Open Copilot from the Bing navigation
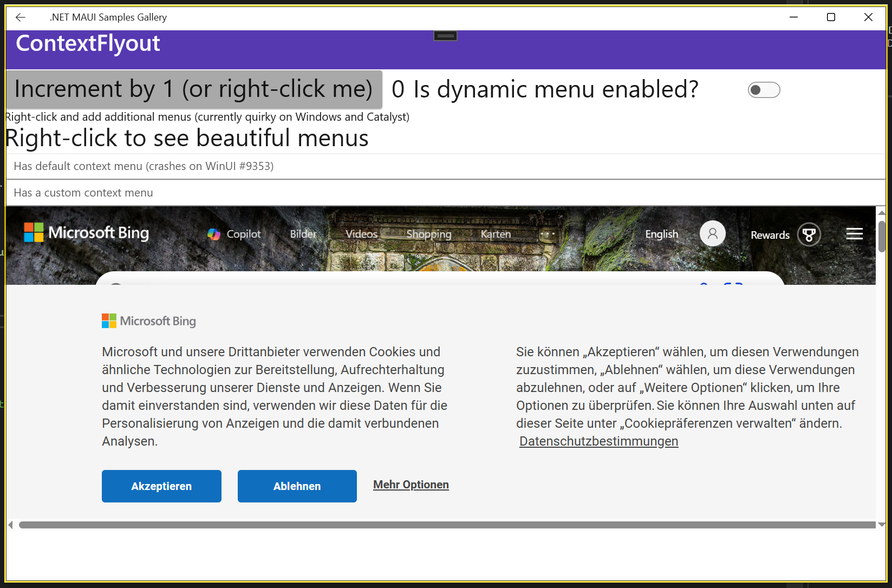The image size is (892, 588). (234, 234)
